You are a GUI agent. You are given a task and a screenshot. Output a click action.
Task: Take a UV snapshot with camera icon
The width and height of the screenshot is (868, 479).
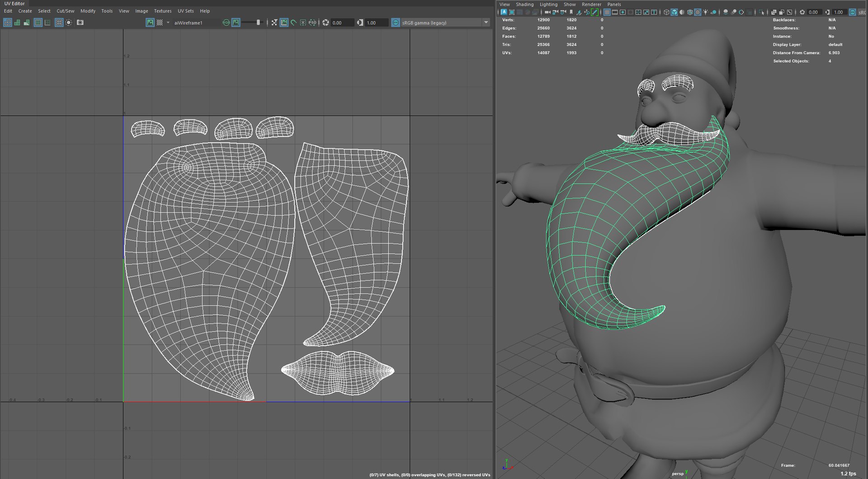pos(80,22)
